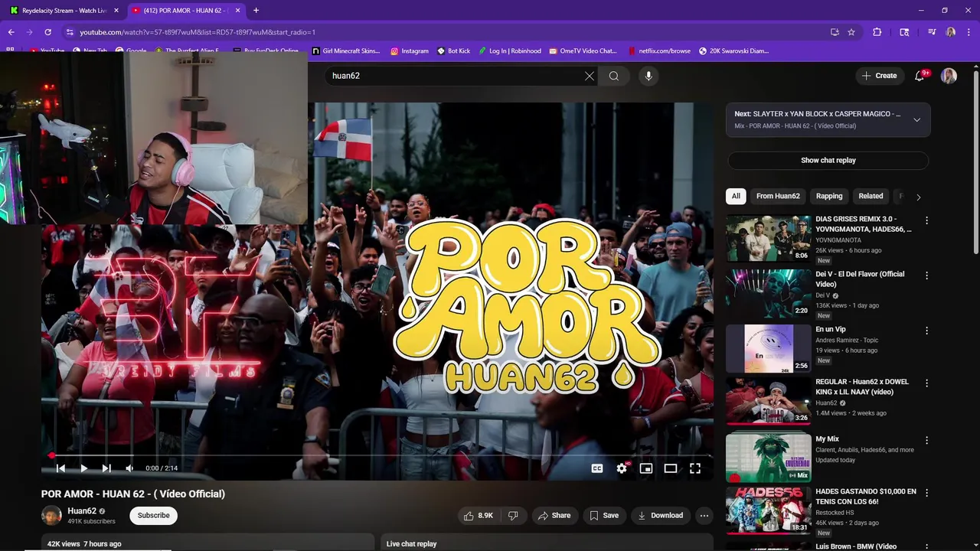Select the Related filter chip
The height and width of the screenshot is (551, 980).
[871, 196]
